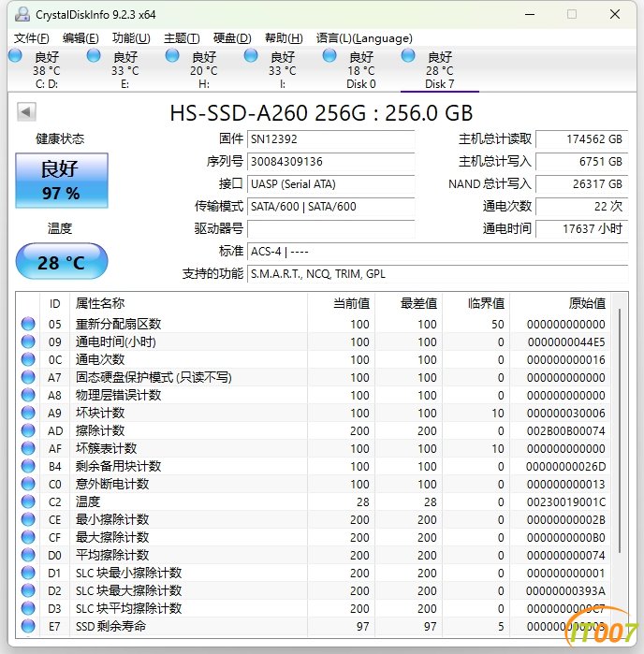Open the 主题(T) menu

(182, 38)
